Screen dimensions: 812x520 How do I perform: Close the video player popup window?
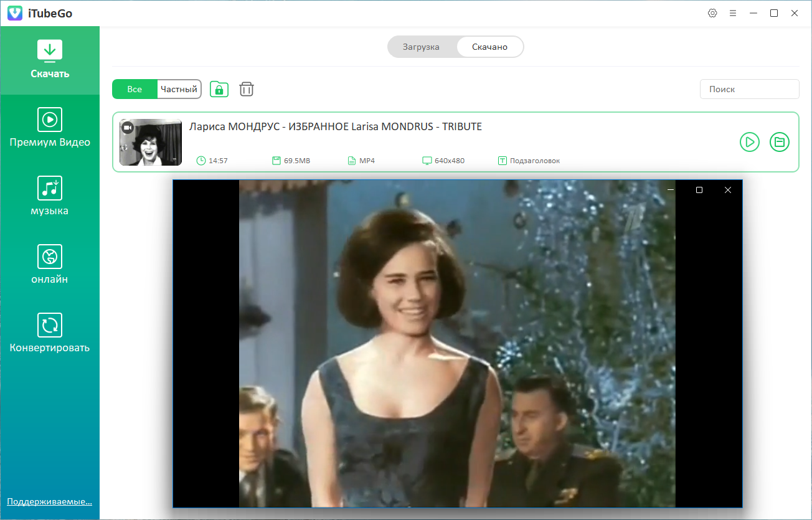[x=728, y=190]
